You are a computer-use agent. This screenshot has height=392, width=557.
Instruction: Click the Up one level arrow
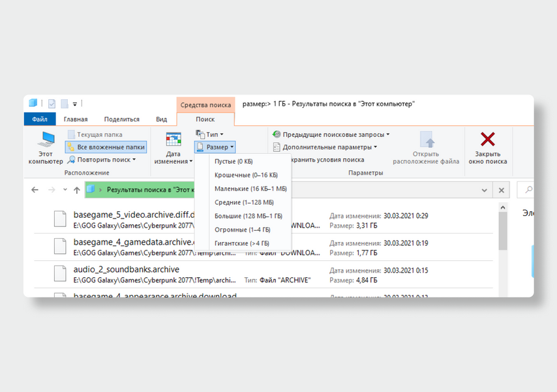coord(77,190)
